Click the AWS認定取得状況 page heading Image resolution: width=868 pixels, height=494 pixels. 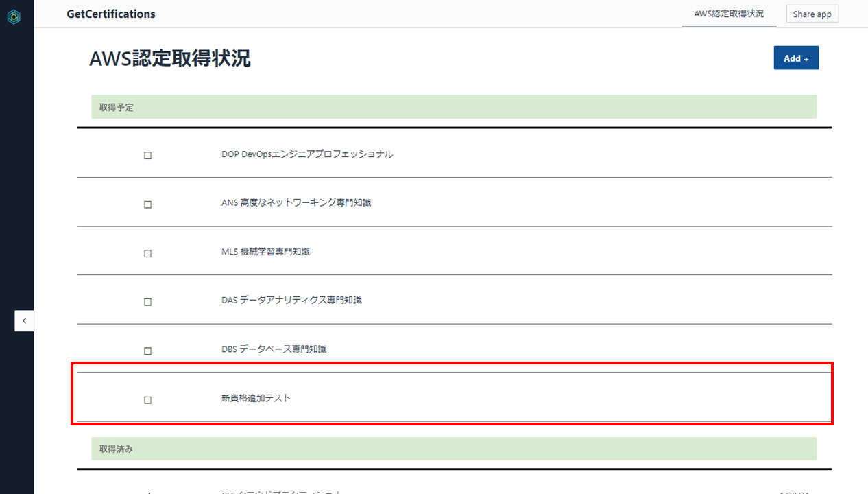coord(170,59)
